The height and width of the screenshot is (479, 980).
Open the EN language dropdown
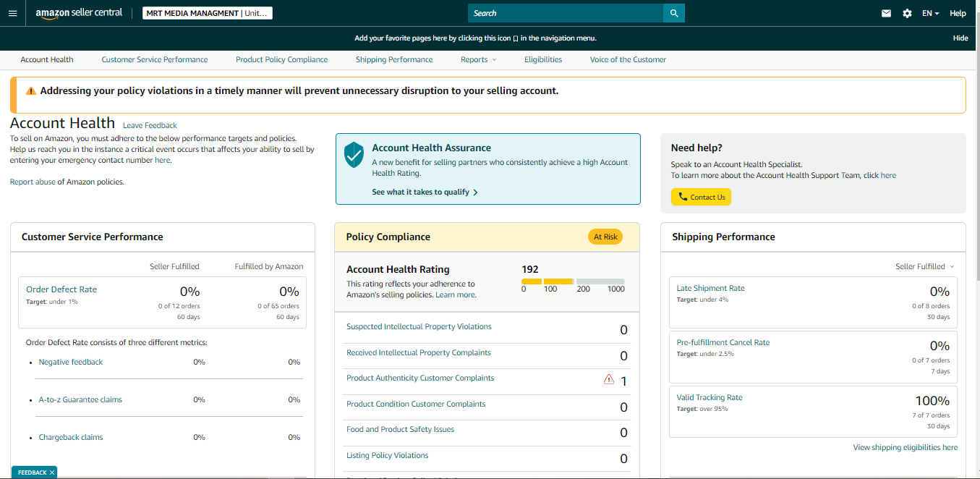pos(930,13)
